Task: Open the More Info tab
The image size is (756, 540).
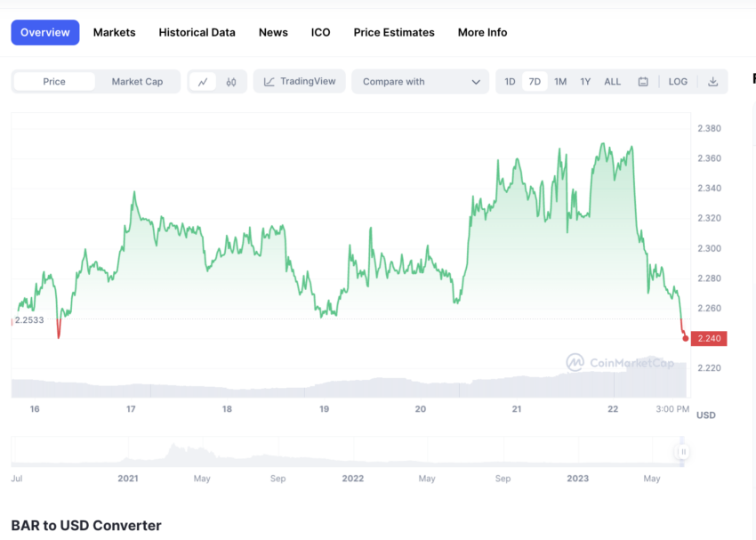Action: pos(482,32)
